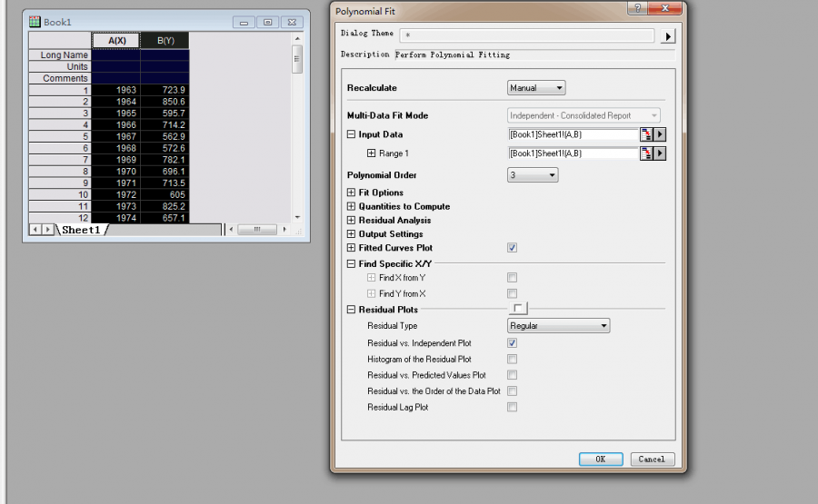Viewport: 818px width, 504px height.
Task: Enable the Find X from Y checkbox
Action: (513, 277)
